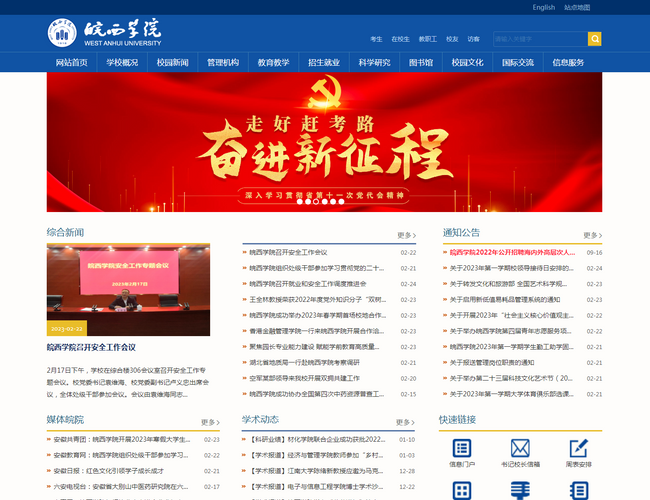Viewport: 650px width, 500px height.
Task: Open media item 六安电视台：安徽省大别山中医药研究院
Action: pos(121,487)
